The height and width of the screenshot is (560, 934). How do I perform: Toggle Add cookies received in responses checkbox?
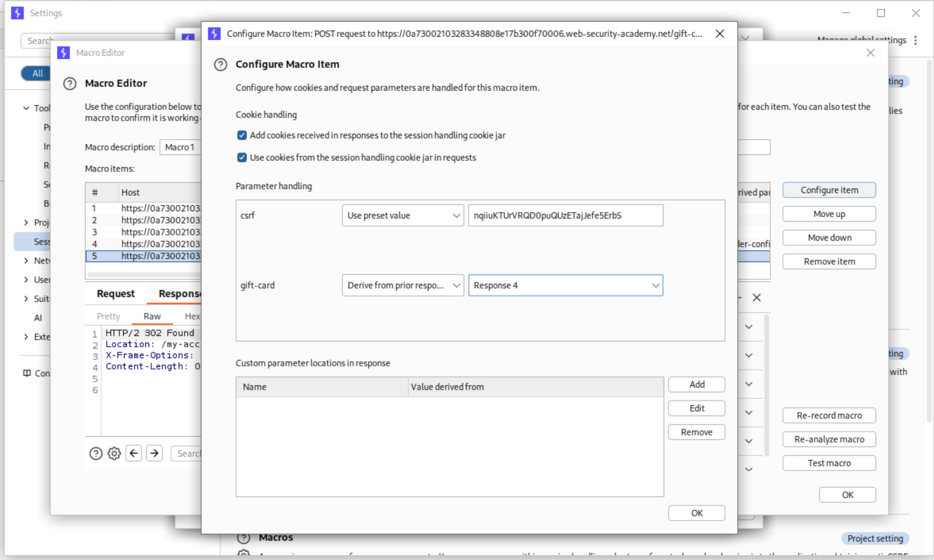pos(242,135)
